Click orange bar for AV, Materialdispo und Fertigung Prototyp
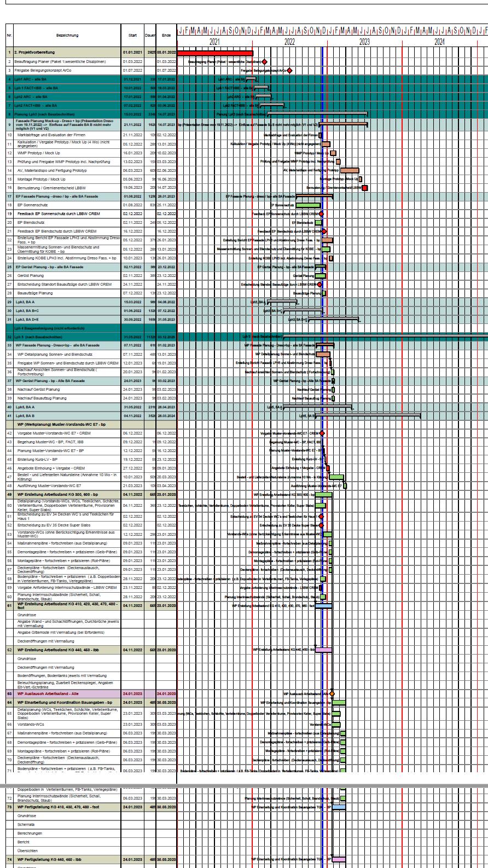Screen dimensions: 488x868 [x=349, y=170]
